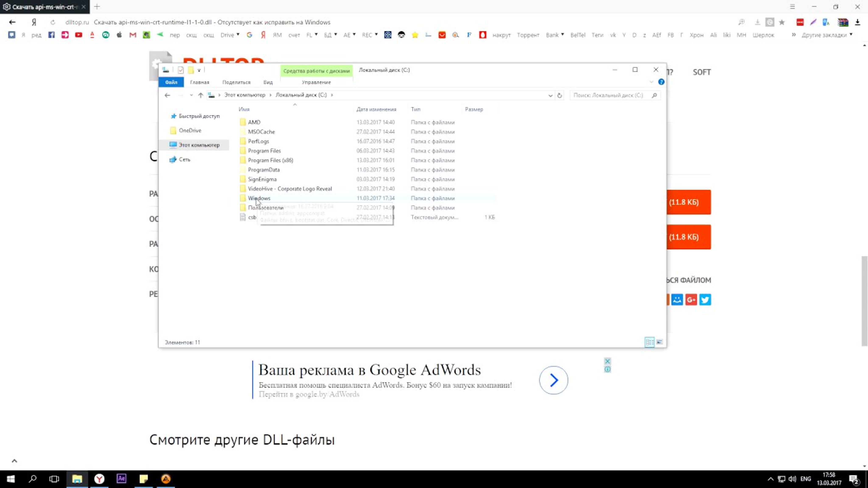Select Сеть in navigation pane
Viewport: 868px width, 488px height.
point(184,159)
